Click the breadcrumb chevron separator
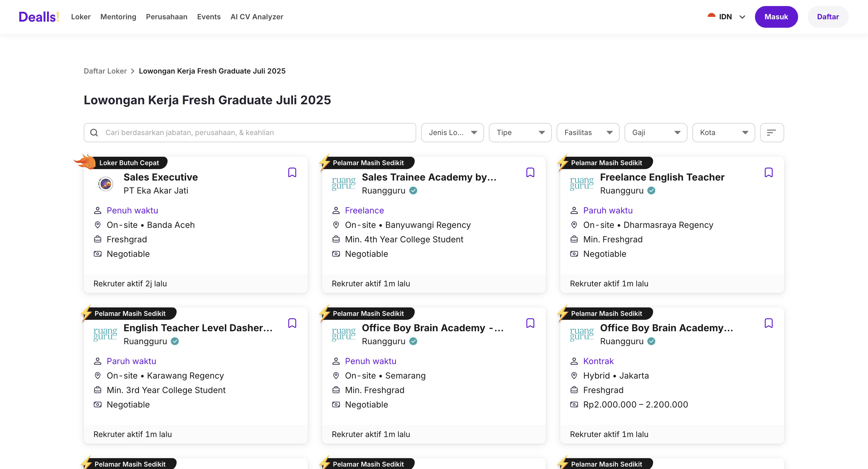The width and height of the screenshot is (868, 469). tap(133, 71)
